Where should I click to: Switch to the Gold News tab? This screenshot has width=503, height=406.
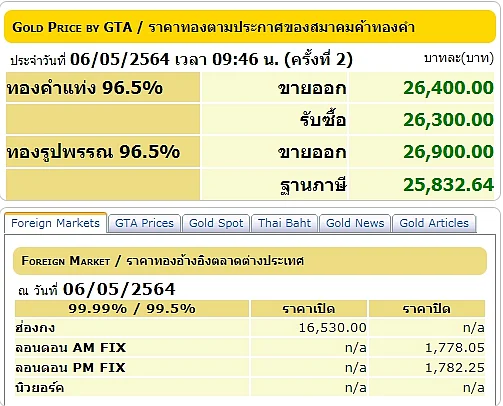click(355, 223)
